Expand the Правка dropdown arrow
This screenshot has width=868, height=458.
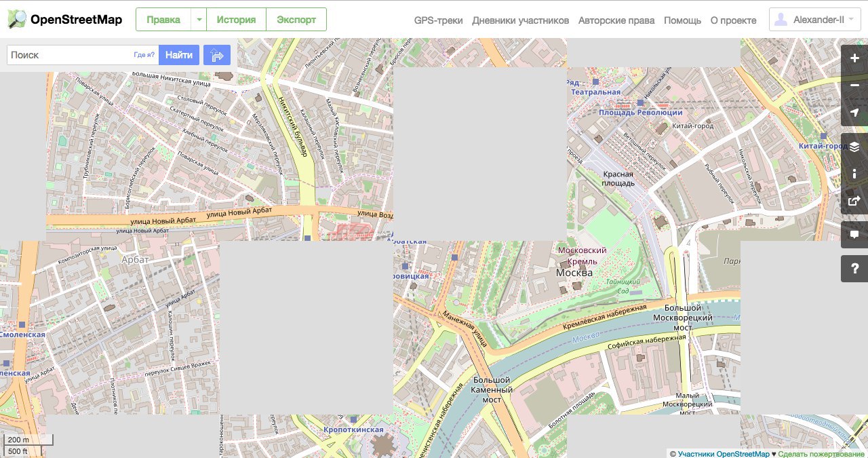pos(199,20)
